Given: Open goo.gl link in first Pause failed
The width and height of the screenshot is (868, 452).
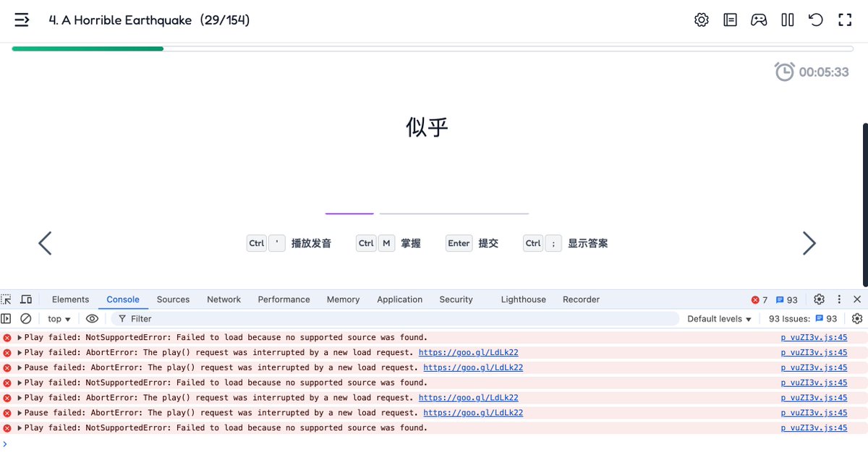Looking at the screenshot, I should click(473, 367).
